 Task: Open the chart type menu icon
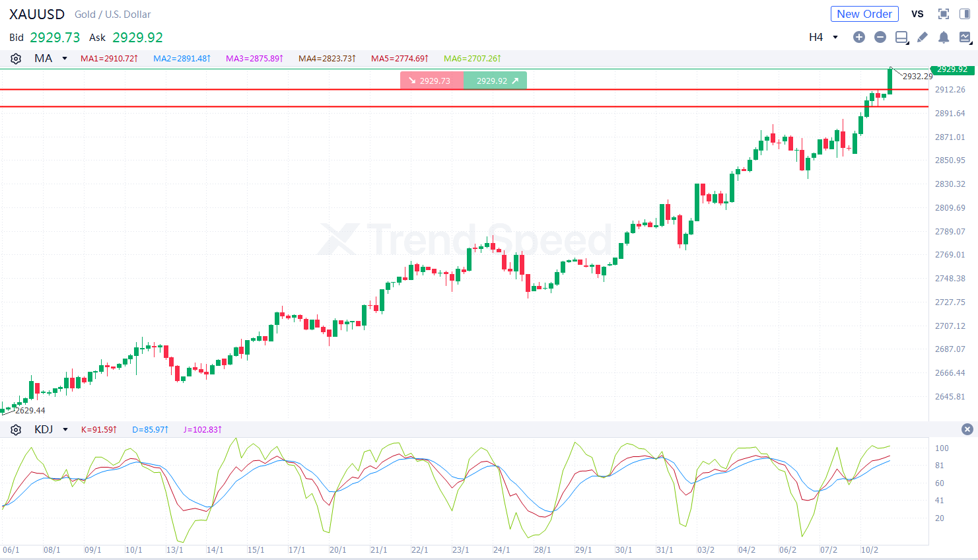tap(965, 37)
